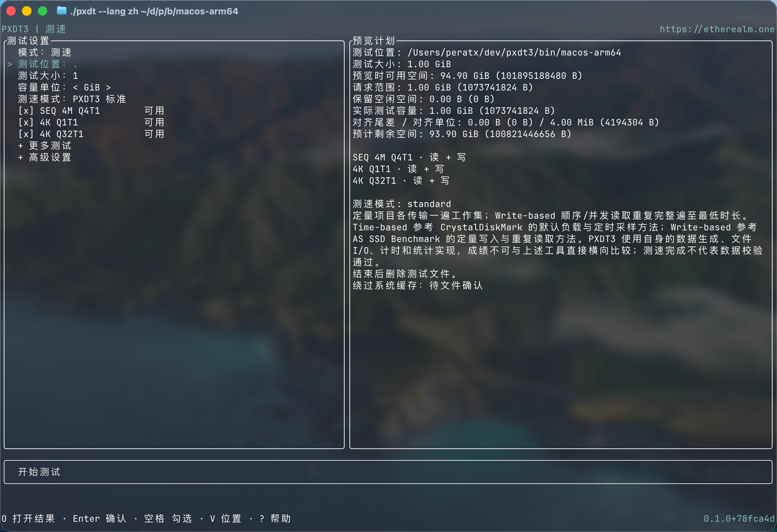Screen dimensions: 777x532
Task: Click the folder icon in the title bar
Action: 61,11
